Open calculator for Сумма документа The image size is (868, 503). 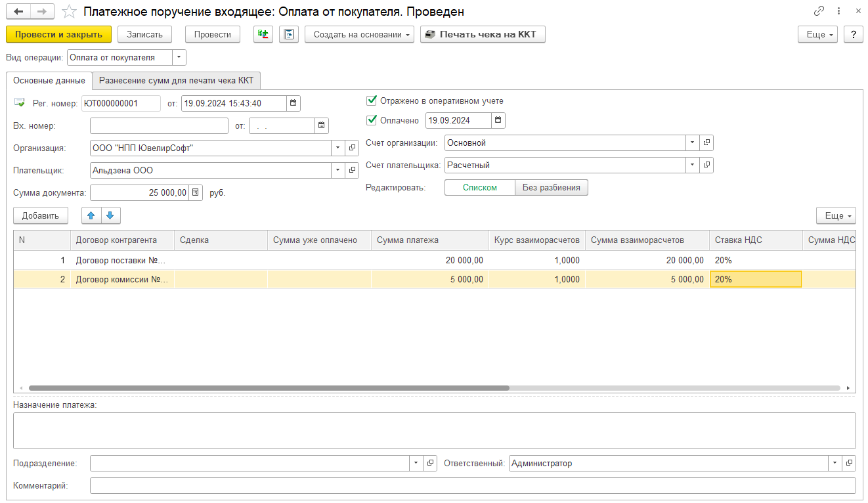tap(196, 192)
